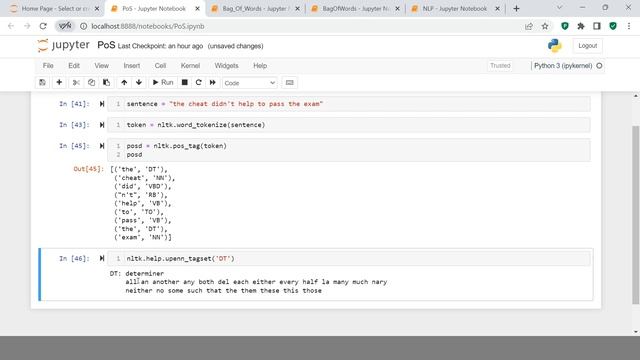
Task: Click the notebook vertical scrollbar
Action: [x=636, y=215]
